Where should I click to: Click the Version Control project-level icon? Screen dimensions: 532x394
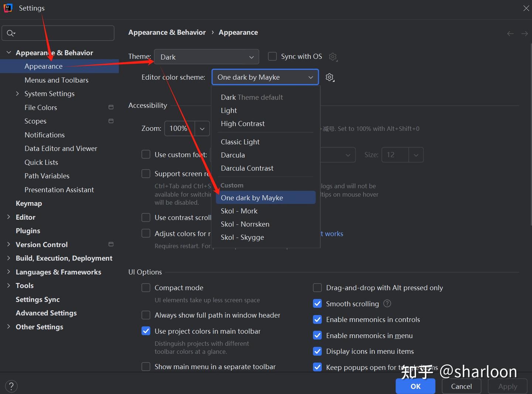tap(111, 244)
